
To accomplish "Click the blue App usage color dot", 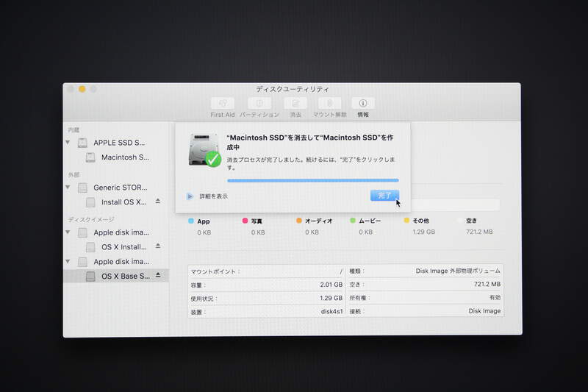I will [191, 221].
